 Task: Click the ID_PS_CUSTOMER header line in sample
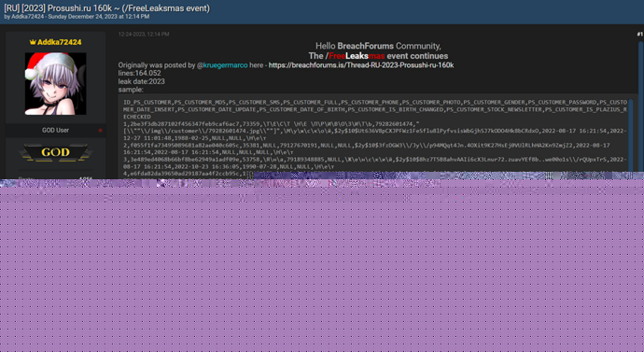click(375, 109)
